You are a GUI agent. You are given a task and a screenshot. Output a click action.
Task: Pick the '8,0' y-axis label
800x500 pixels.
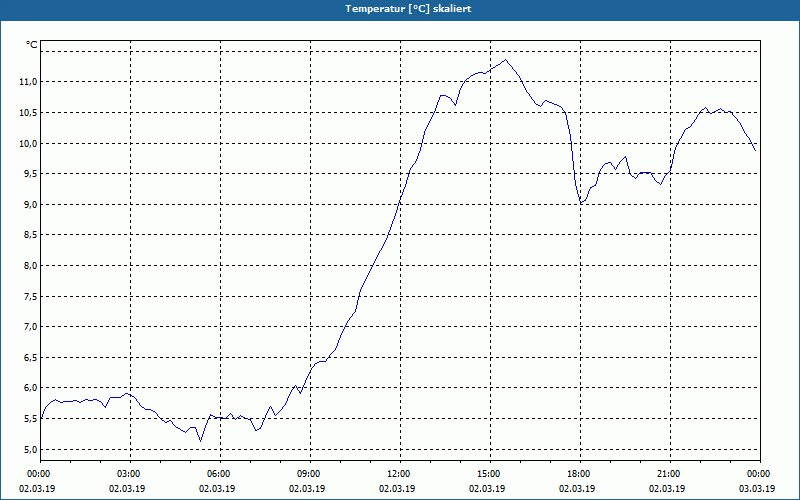(31, 265)
